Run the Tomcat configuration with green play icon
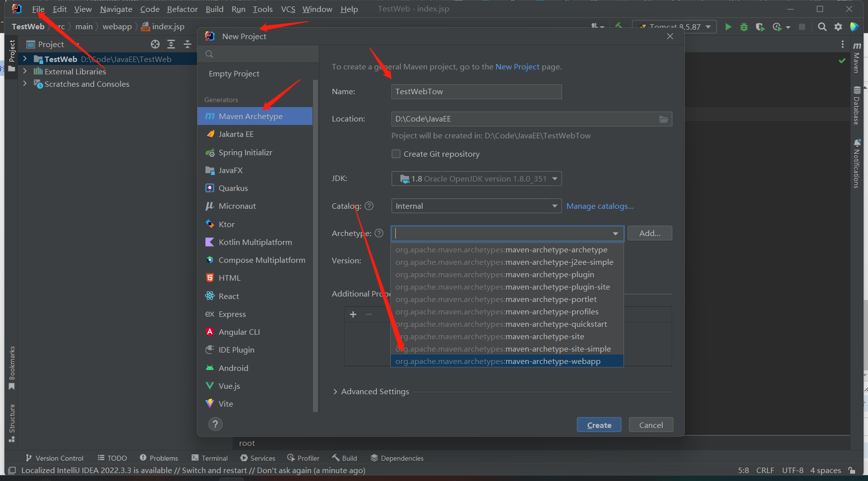 [728, 27]
